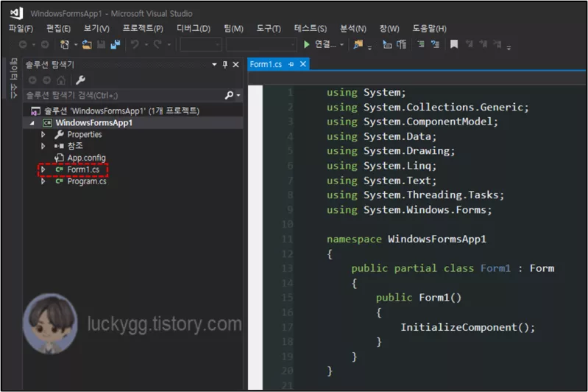Click the InitializeComponent(); code line
The image size is (588, 392).
[x=467, y=327]
